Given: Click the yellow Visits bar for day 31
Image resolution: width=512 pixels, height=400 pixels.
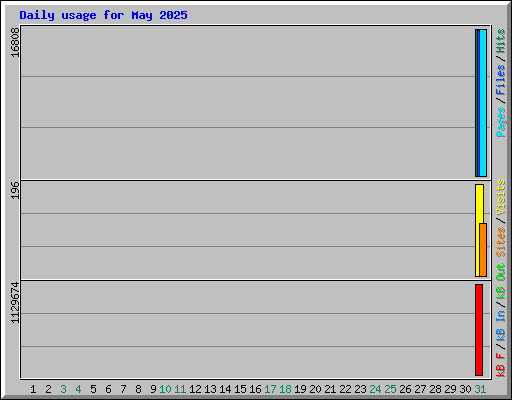Looking at the screenshot, I should tap(479, 230).
